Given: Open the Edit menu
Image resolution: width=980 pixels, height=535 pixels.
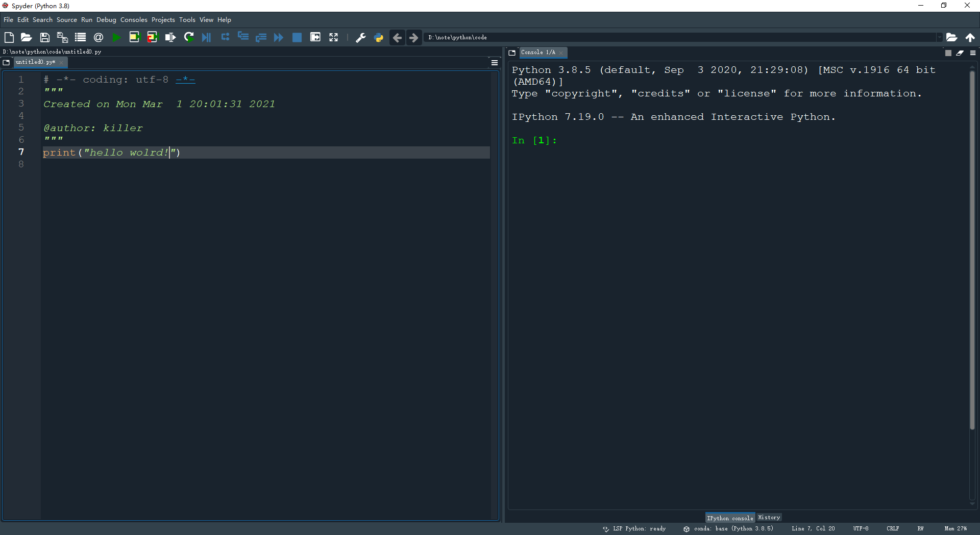Looking at the screenshot, I should 23,20.
